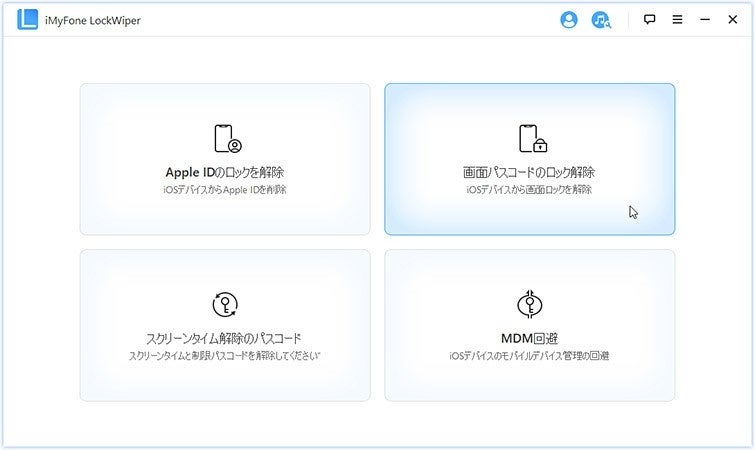Viewport: 755px width, 450px height.
Task: Minimize the LockWiper window
Action: tap(705, 19)
